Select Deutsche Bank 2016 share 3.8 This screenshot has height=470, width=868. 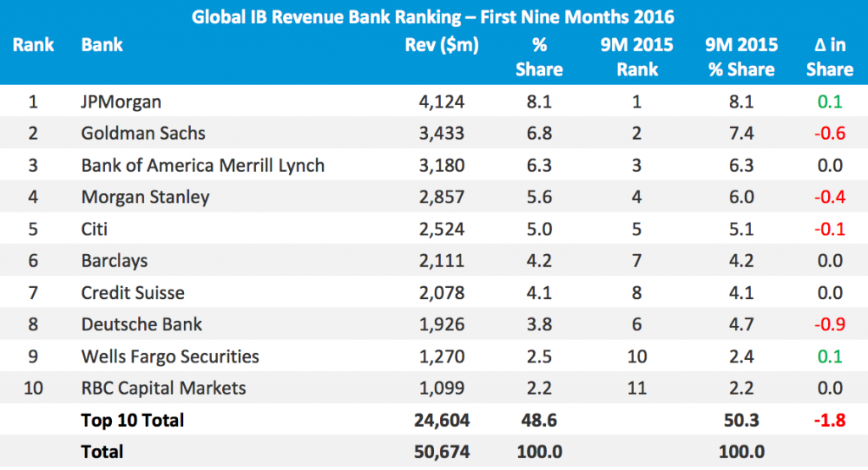pyautogui.click(x=539, y=324)
